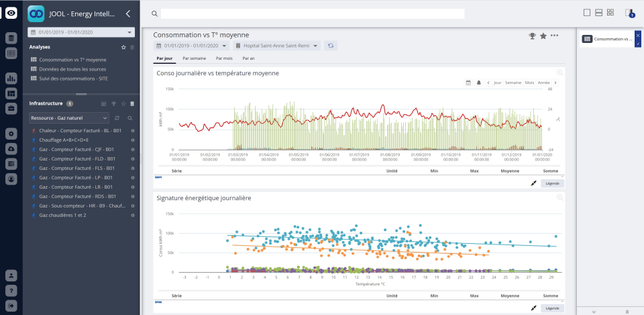644x315 pixels.
Task: Click the refresh icon beside Hopital Saint-Anne selector
Action: coord(330,46)
